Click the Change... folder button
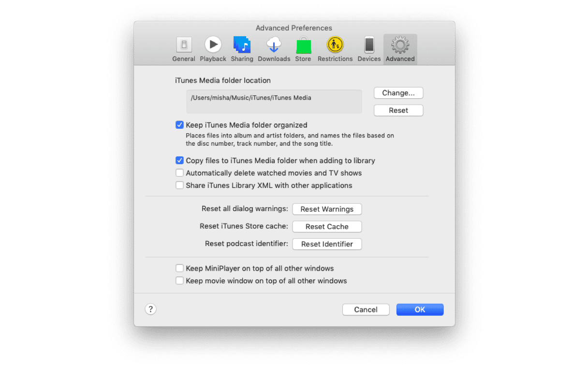 tap(398, 93)
